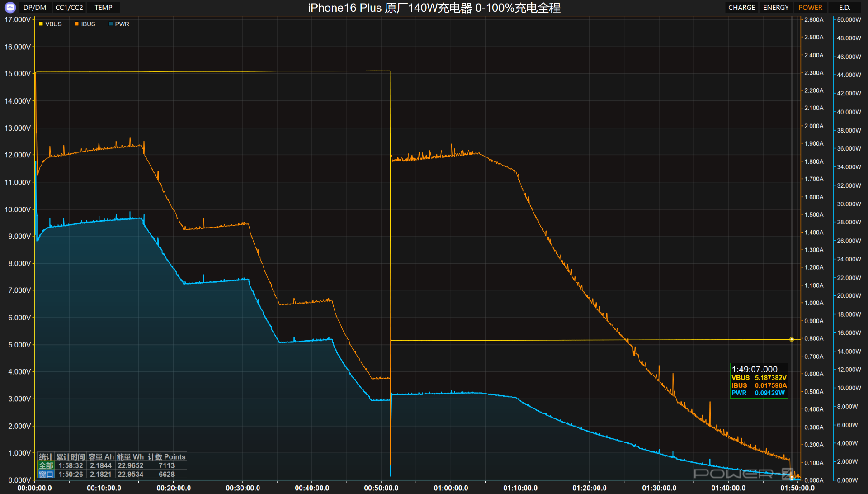Click the 15.000V voltage axis label
Screen dimensions: 868x494
point(18,74)
